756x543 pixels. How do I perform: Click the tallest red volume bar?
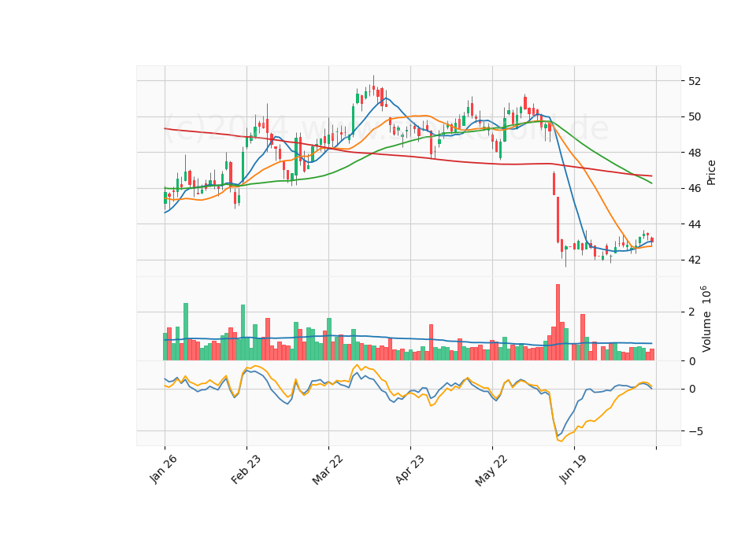pyautogui.click(x=558, y=323)
